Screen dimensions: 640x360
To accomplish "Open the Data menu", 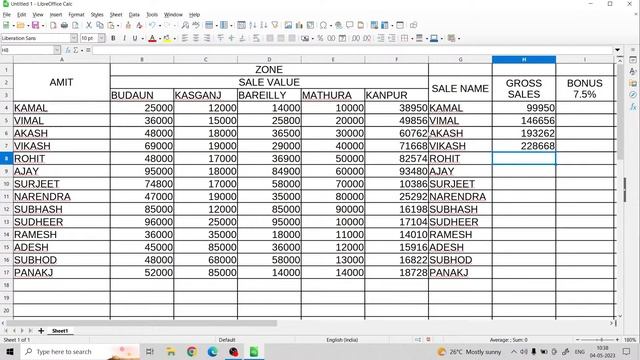I will [134, 15].
